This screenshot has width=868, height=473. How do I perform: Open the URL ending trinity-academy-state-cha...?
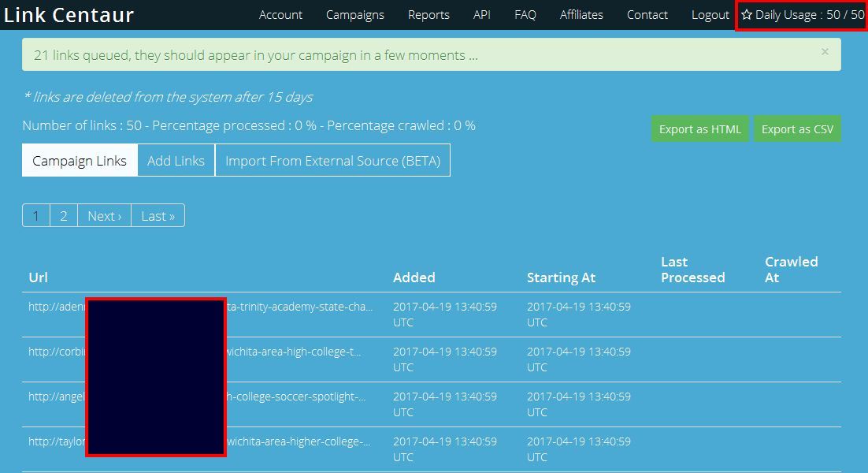[x=201, y=307]
